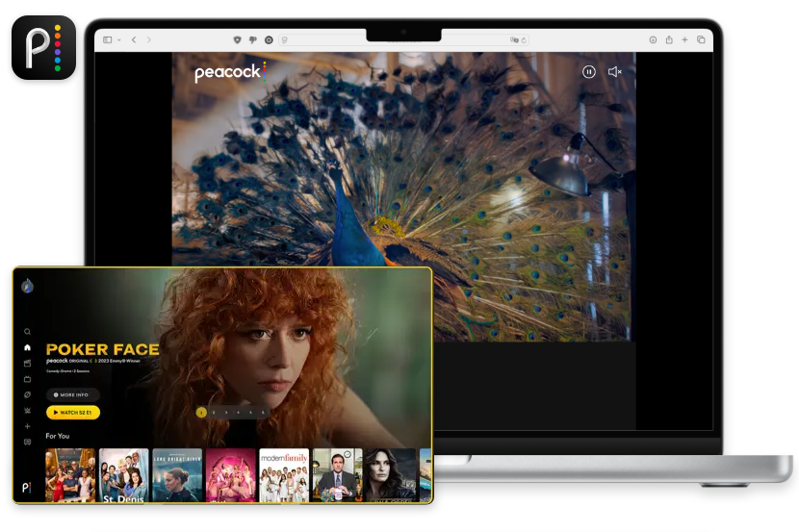Open the TV shows icon in sidebar
The width and height of the screenshot is (799, 532).
click(x=27, y=379)
